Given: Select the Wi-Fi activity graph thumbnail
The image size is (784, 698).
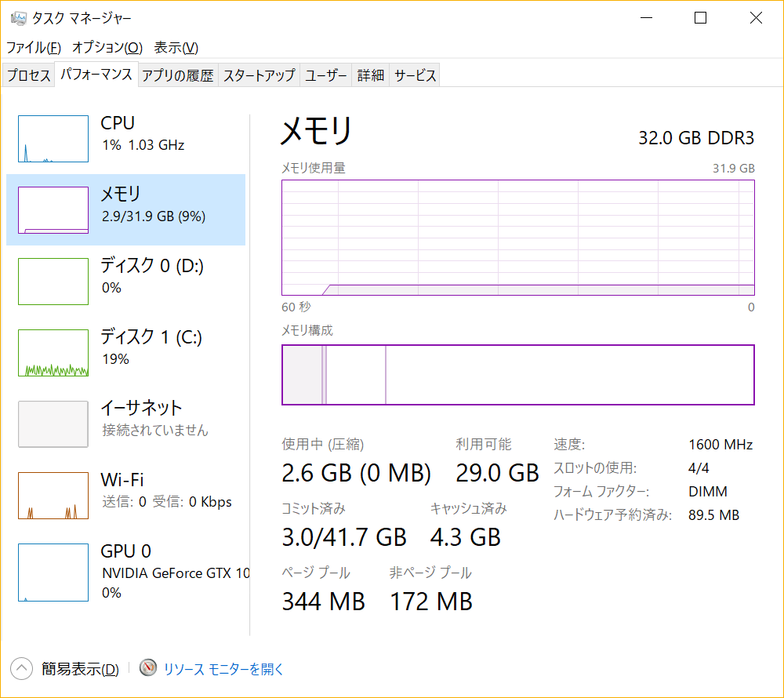Looking at the screenshot, I should (53, 496).
